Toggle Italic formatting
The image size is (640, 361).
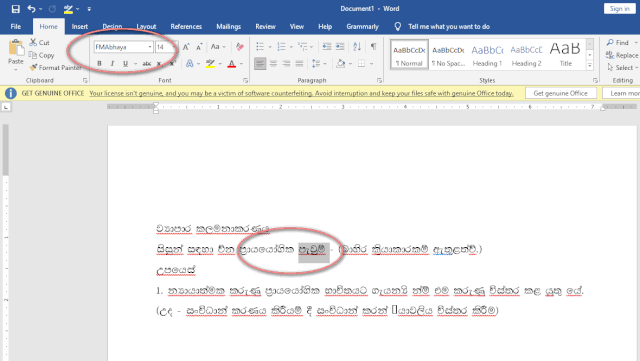(112, 64)
